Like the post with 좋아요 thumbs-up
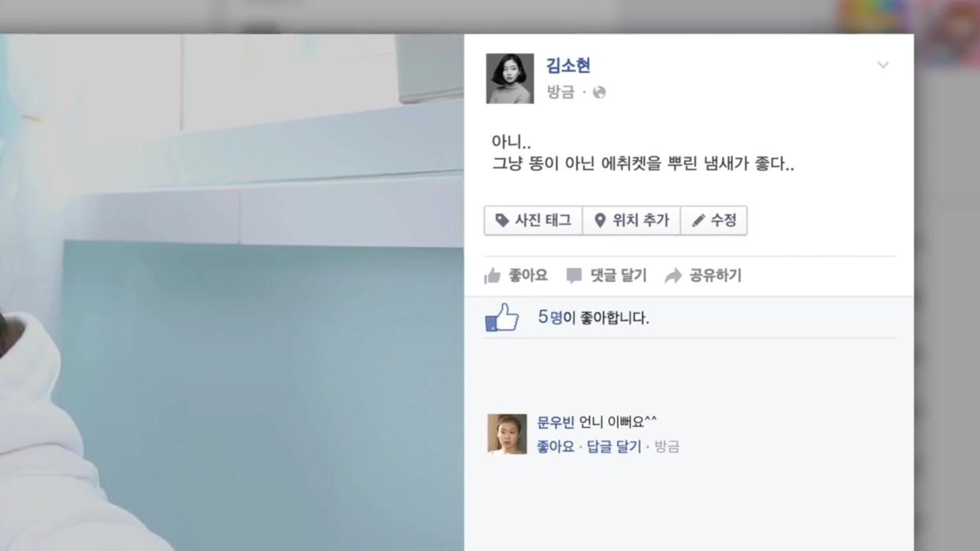Image resolution: width=980 pixels, height=551 pixels. 516,275
